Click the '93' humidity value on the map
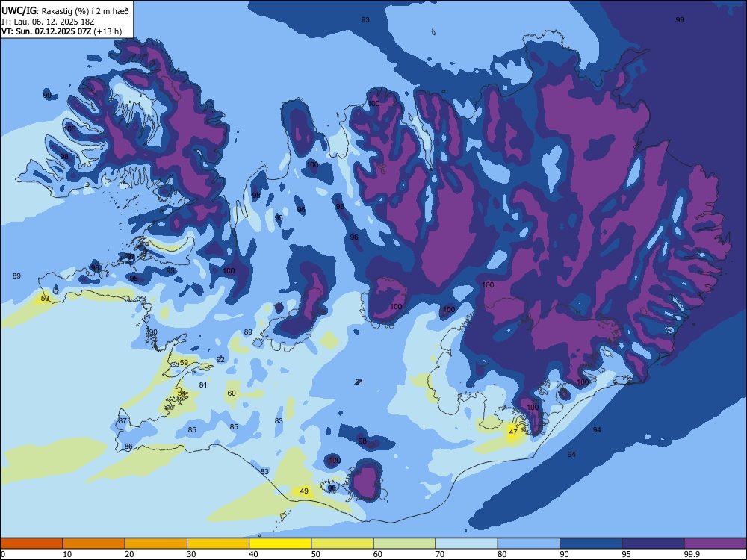The width and height of the screenshot is (747, 560). 365,20
